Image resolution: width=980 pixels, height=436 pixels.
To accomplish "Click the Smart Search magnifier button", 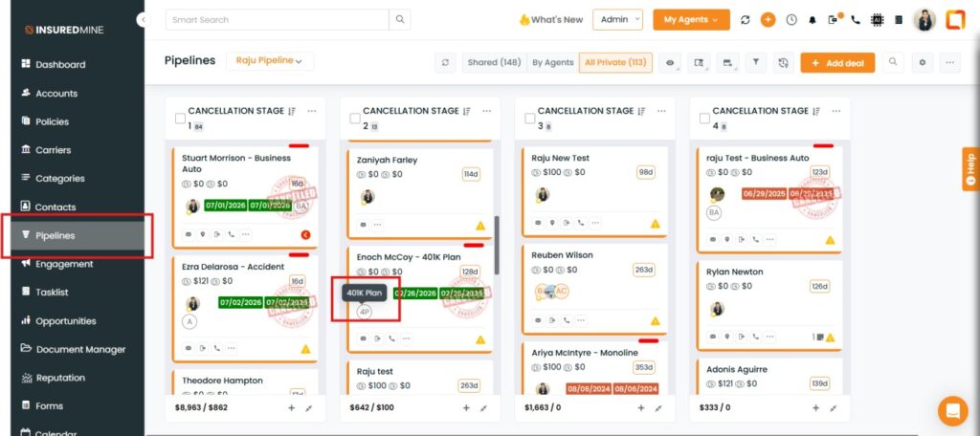I will click(400, 19).
